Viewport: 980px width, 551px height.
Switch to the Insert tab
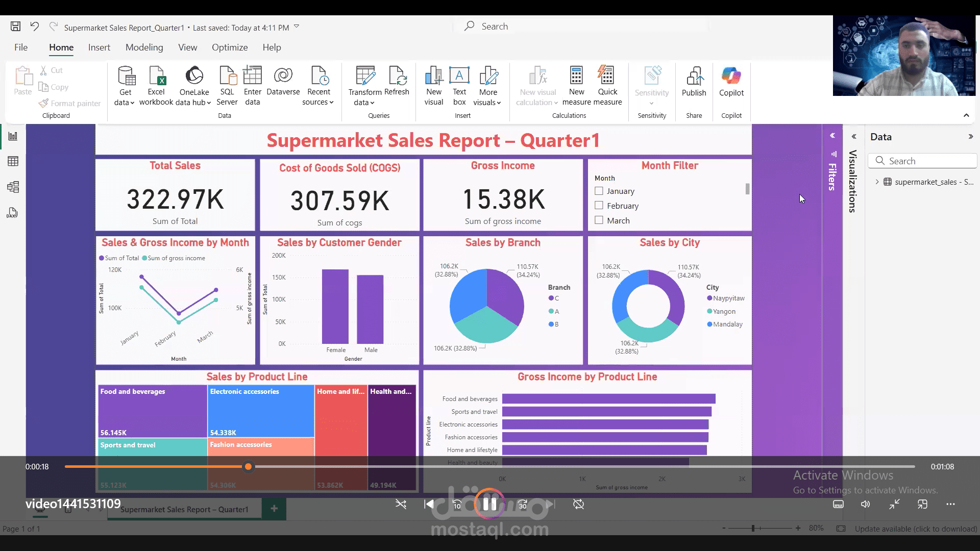click(x=99, y=47)
